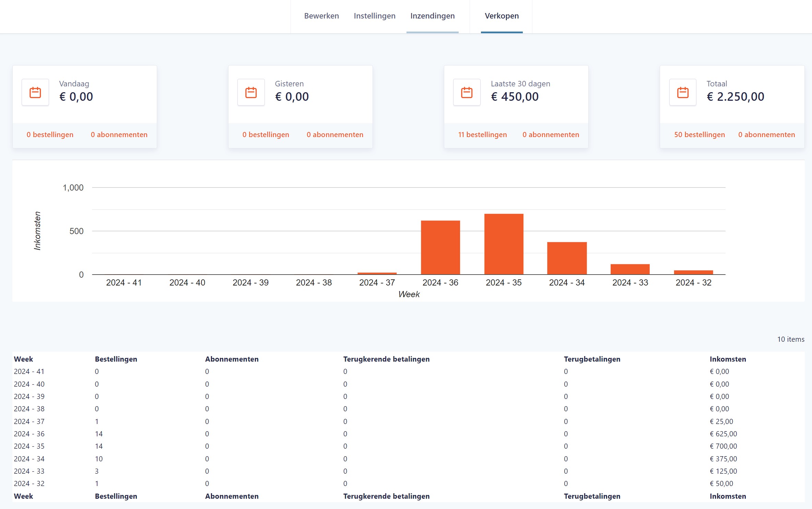Click the 2024 - 35 chart bar
The width and height of the screenshot is (812, 509).
[504, 244]
